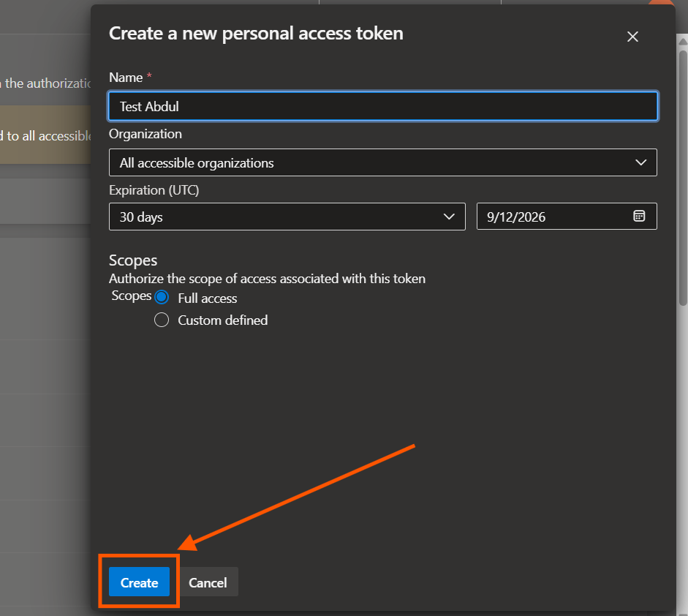Click the 'Authorize the scope of access' text
Screen dimensions: 688x616
pyautogui.click(x=267, y=279)
